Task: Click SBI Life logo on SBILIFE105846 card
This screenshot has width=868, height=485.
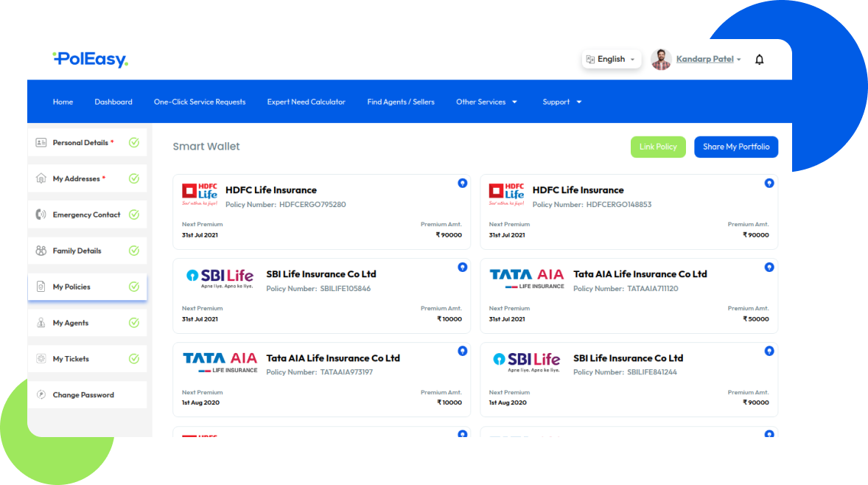Action: (220, 278)
